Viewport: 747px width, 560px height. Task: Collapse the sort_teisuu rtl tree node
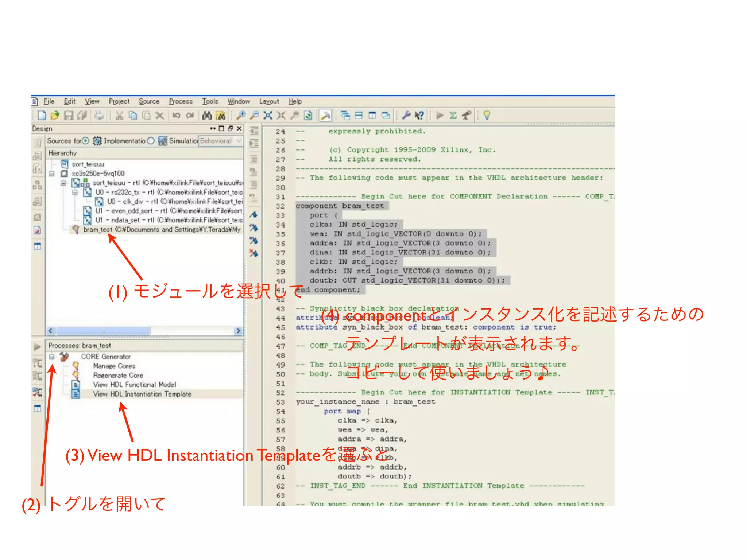[x=63, y=183]
